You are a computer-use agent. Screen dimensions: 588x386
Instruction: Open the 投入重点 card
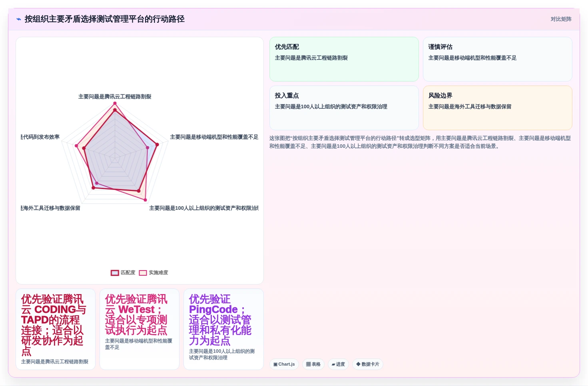tap(344, 108)
